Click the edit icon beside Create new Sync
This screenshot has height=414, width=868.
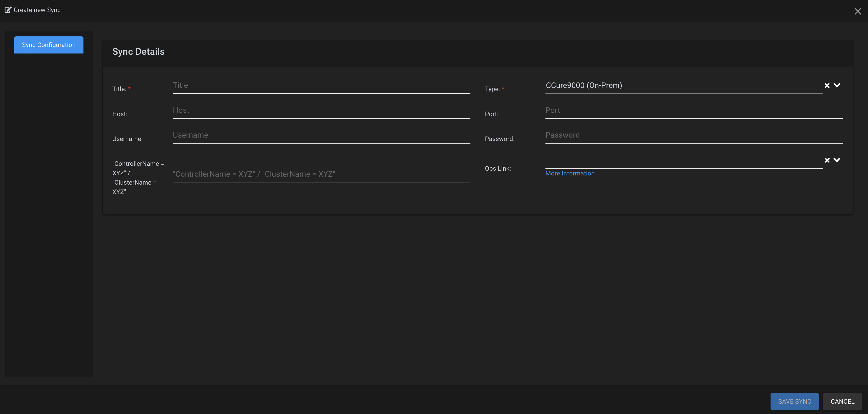pyautogui.click(x=8, y=10)
